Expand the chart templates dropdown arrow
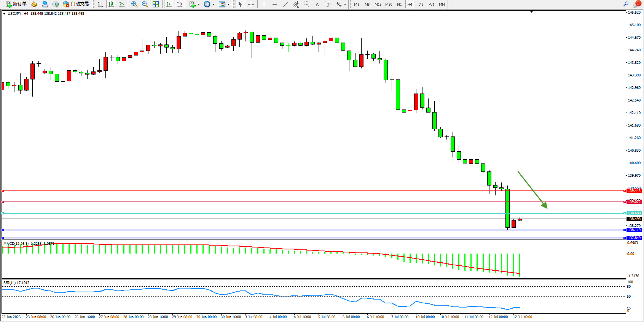The height and width of the screenshot is (322, 644). point(228,5)
